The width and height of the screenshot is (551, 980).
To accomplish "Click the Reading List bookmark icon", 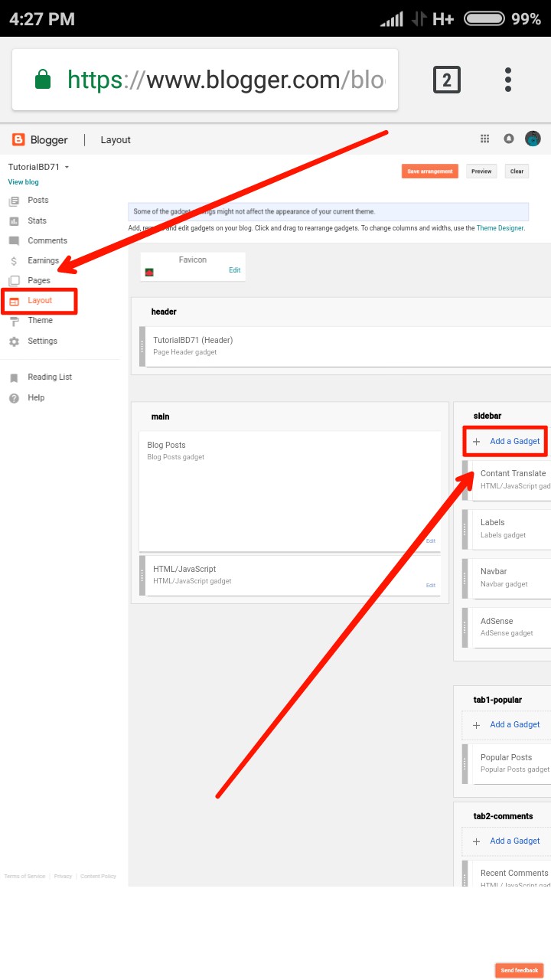I will [14, 377].
